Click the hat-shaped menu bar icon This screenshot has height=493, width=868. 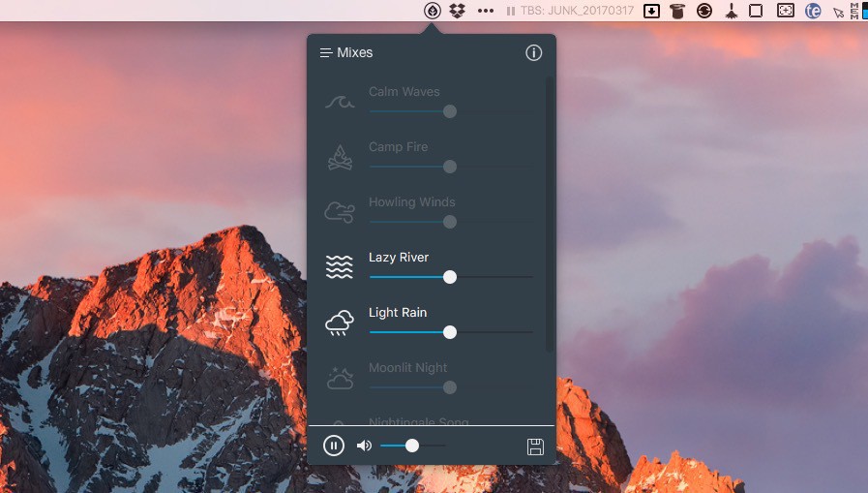677,11
